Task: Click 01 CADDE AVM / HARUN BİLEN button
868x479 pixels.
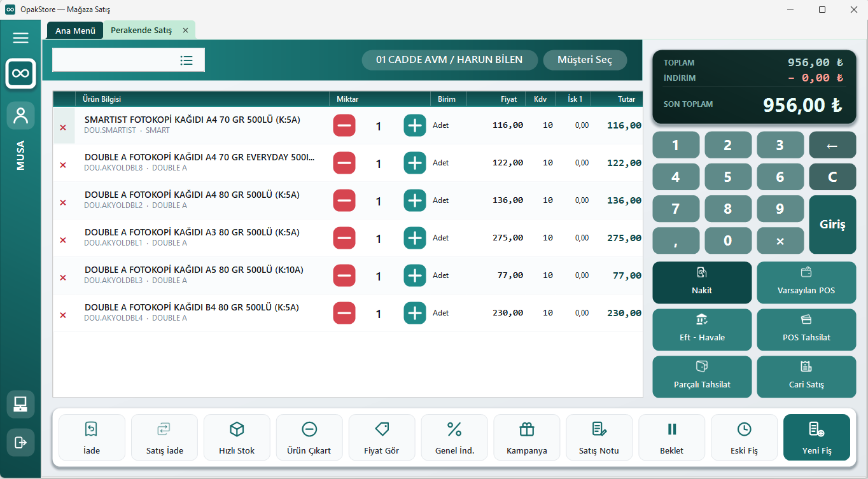Action: (x=449, y=60)
